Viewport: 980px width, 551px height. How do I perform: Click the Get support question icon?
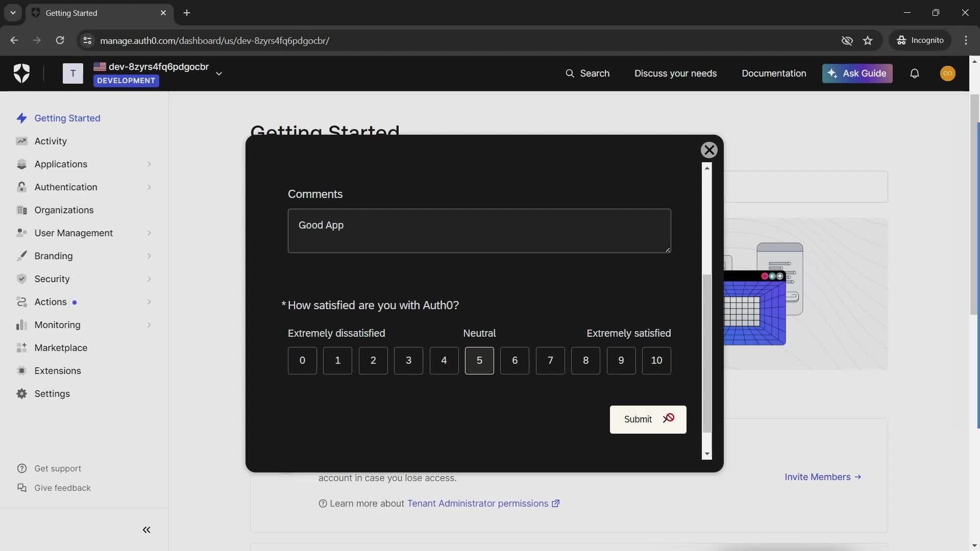[22, 468]
